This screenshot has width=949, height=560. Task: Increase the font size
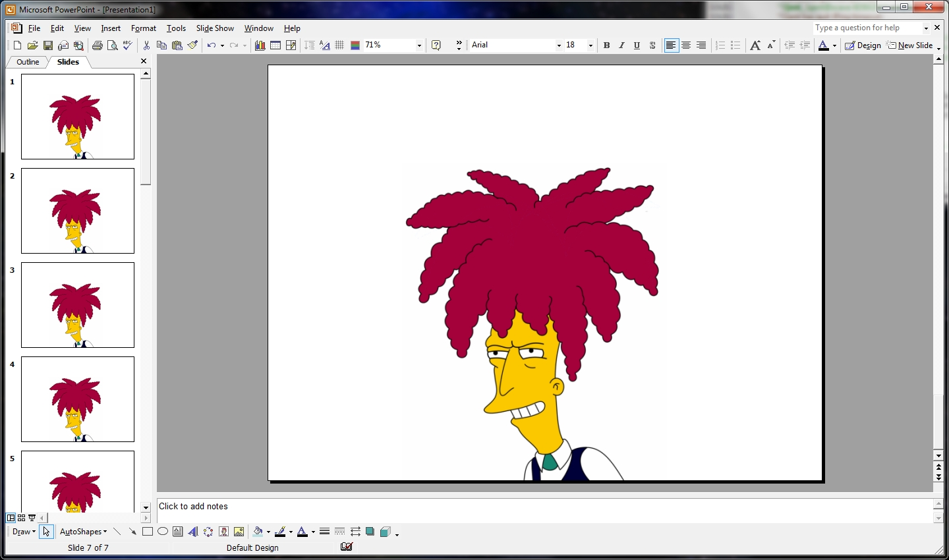tap(755, 45)
